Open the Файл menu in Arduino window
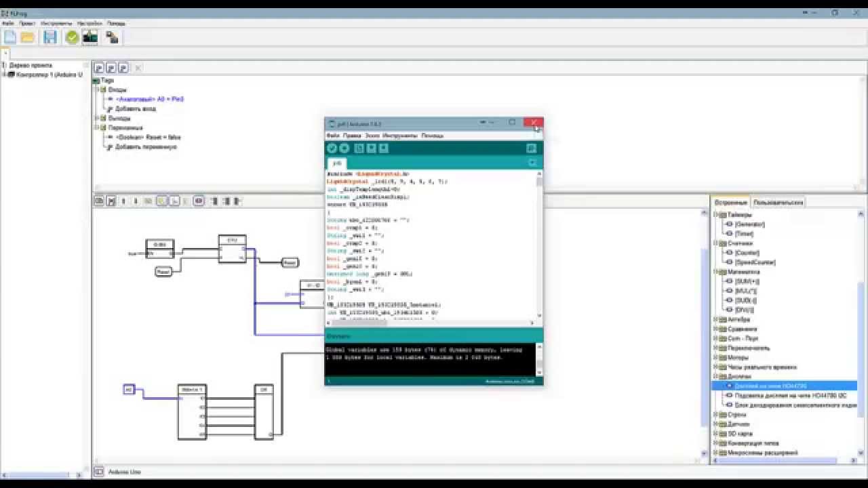 click(332, 136)
